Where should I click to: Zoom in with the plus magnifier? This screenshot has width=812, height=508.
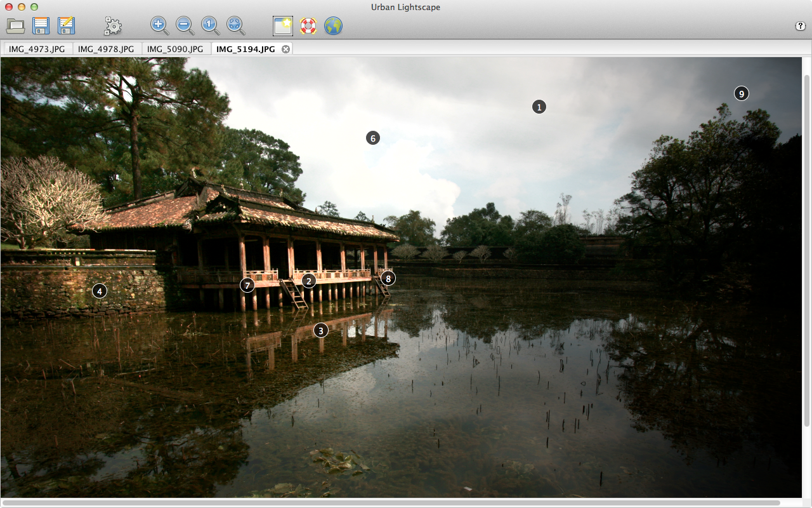tap(159, 25)
